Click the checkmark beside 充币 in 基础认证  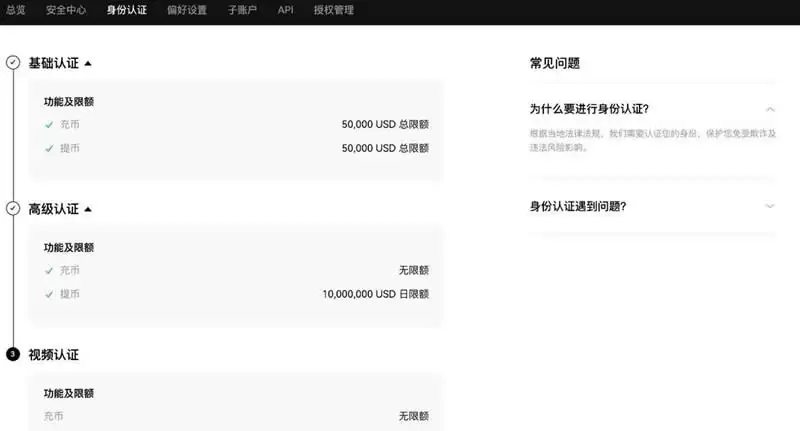(49, 125)
